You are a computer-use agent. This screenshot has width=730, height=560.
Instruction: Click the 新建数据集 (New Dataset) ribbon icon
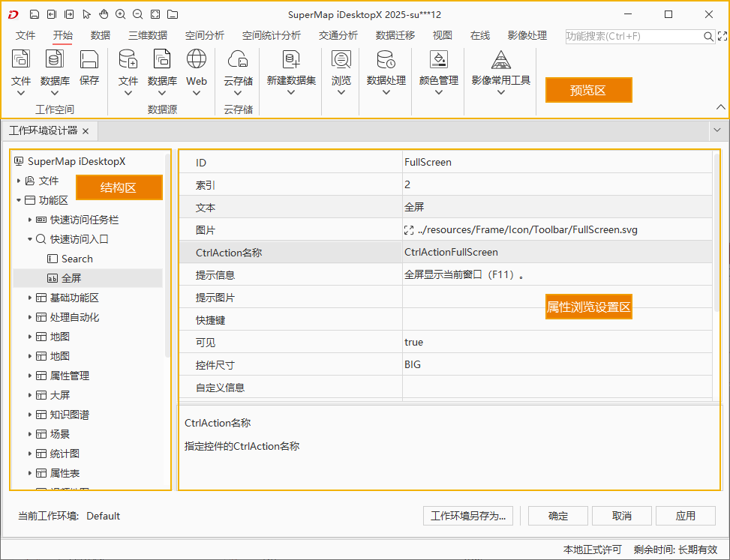point(291,60)
